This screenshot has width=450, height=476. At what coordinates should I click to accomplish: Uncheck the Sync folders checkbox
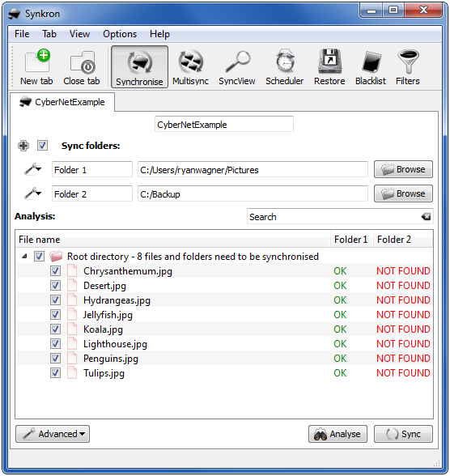42,146
